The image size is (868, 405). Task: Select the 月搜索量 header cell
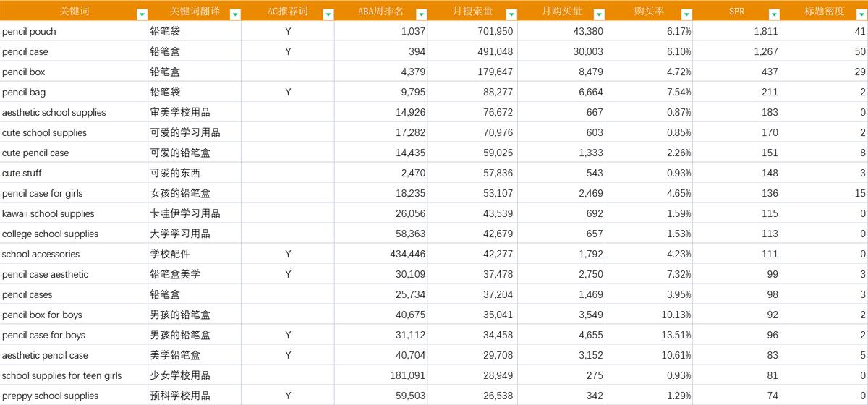click(473, 11)
